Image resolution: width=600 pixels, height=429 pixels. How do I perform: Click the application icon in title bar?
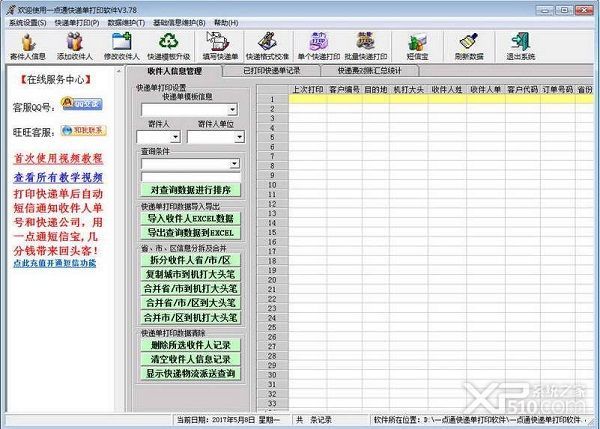pos(11,10)
